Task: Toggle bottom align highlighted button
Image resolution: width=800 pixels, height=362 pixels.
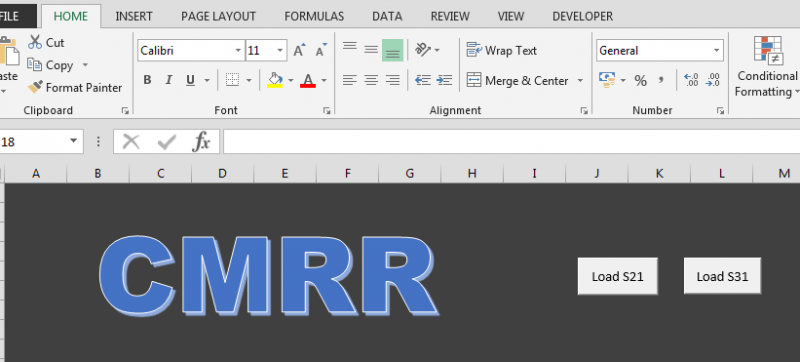Action: (x=392, y=50)
